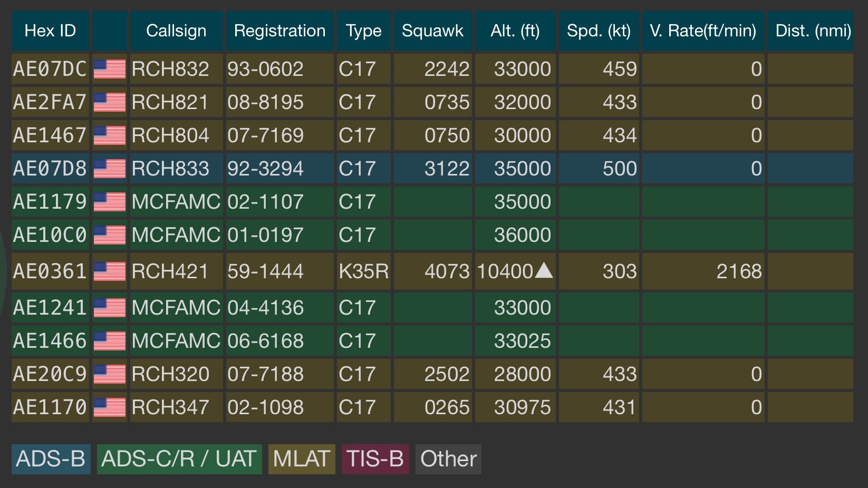Click the flag icon next to AE1179
The image size is (868, 488).
coord(110,202)
